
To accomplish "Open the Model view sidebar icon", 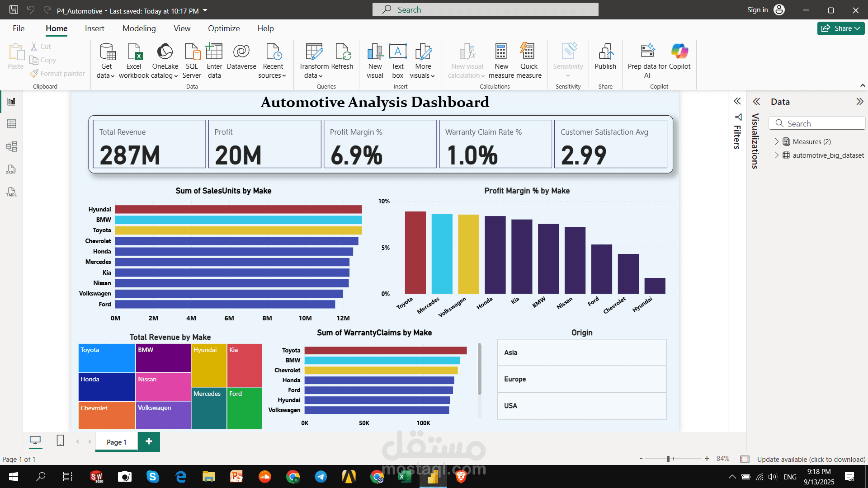I will pyautogui.click(x=12, y=146).
